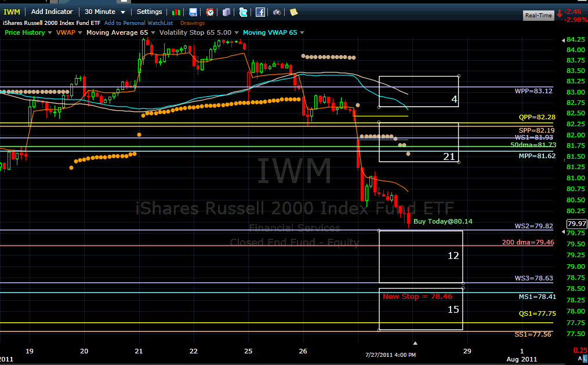The height and width of the screenshot is (365, 588).
Task: Click the IWM ticker symbol
Action: [x=12, y=12]
